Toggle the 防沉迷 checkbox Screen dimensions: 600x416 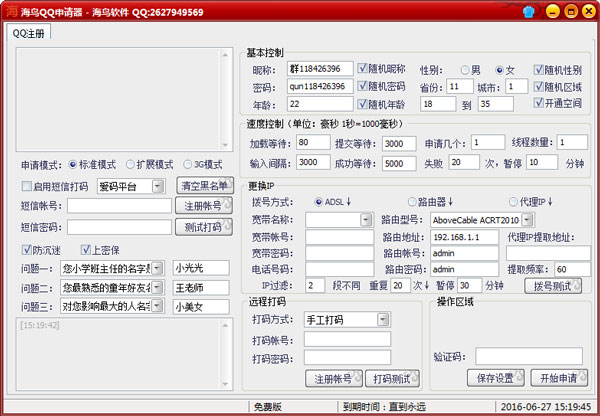(27, 250)
